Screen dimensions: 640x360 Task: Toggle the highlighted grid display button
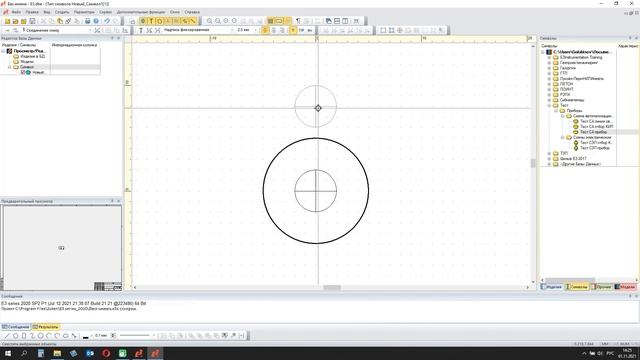click(x=270, y=21)
